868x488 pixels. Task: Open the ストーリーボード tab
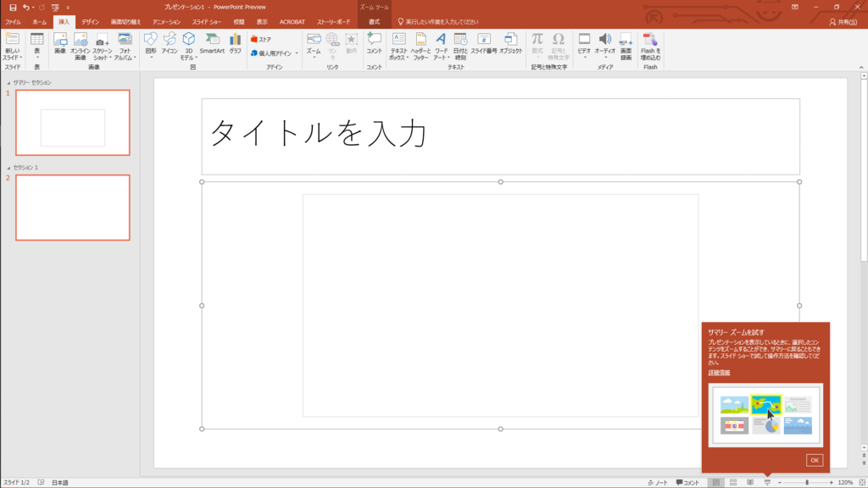point(333,22)
